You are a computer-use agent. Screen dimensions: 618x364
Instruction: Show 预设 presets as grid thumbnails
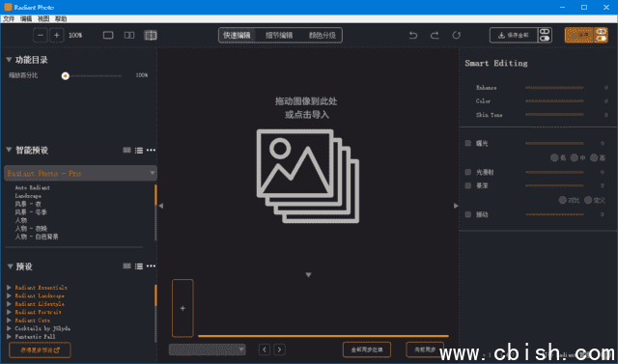[x=126, y=266]
